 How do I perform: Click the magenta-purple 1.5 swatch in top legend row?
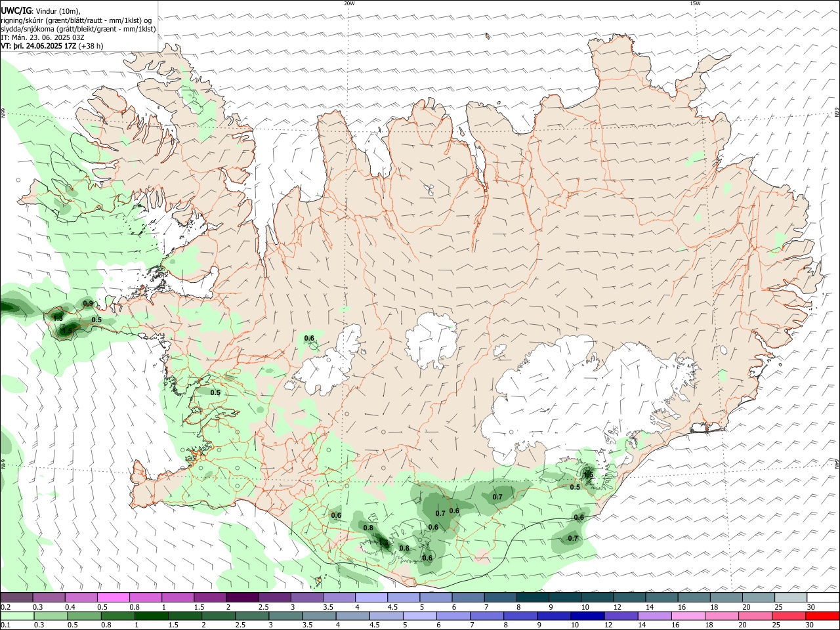coord(209,598)
